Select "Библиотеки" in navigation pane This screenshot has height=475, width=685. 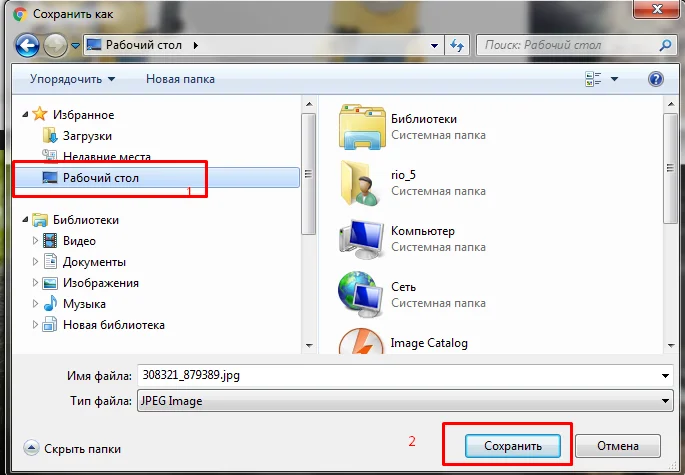pyautogui.click(x=86, y=220)
